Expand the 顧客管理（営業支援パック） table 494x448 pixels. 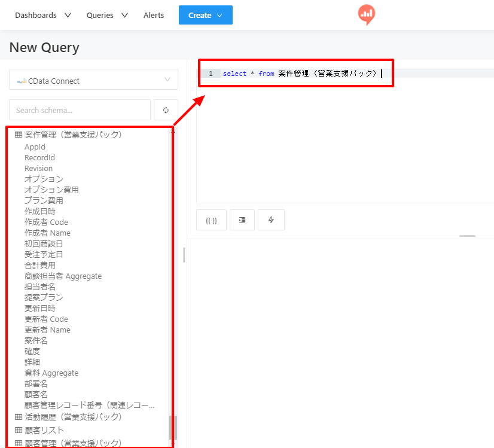point(73,443)
